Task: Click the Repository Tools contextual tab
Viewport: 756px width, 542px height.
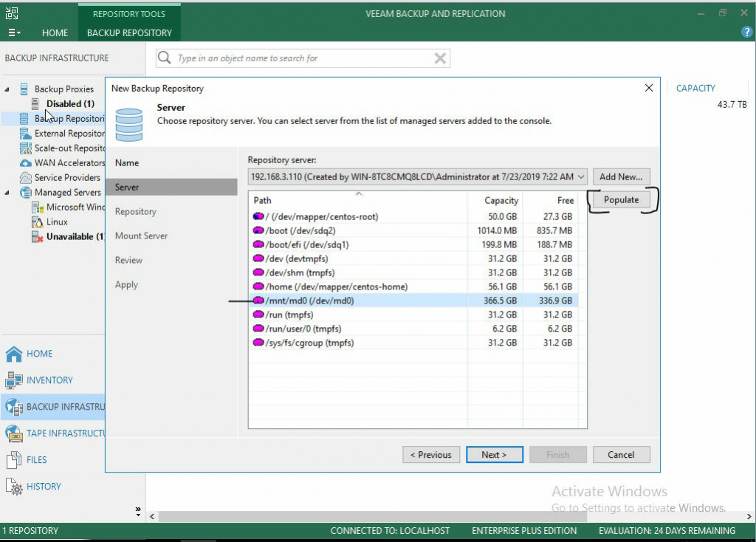Action: 128,14
